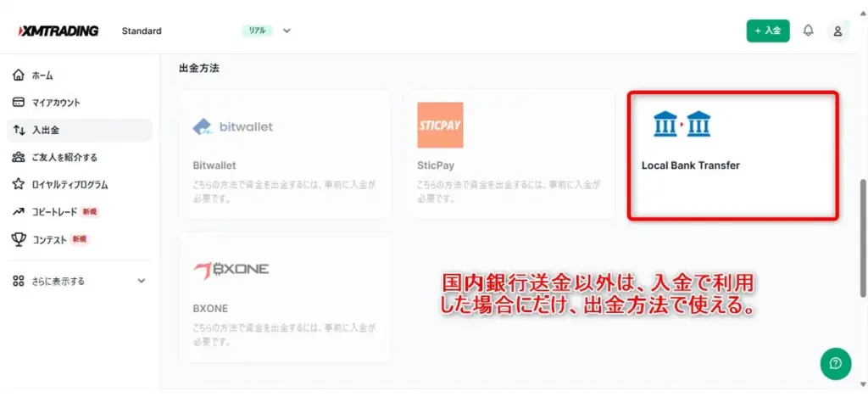Click the contest trophy icon

[x=19, y=239]
